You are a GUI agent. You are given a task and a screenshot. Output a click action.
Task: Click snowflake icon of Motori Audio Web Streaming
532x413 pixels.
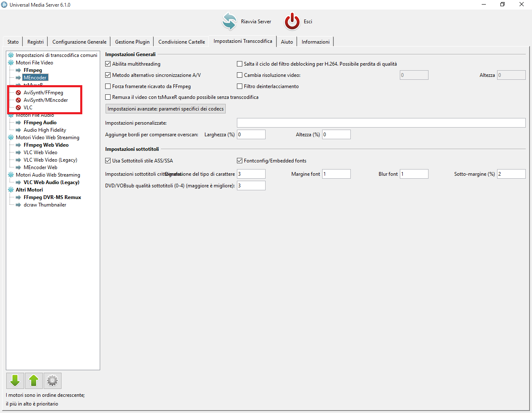point(11,175)
